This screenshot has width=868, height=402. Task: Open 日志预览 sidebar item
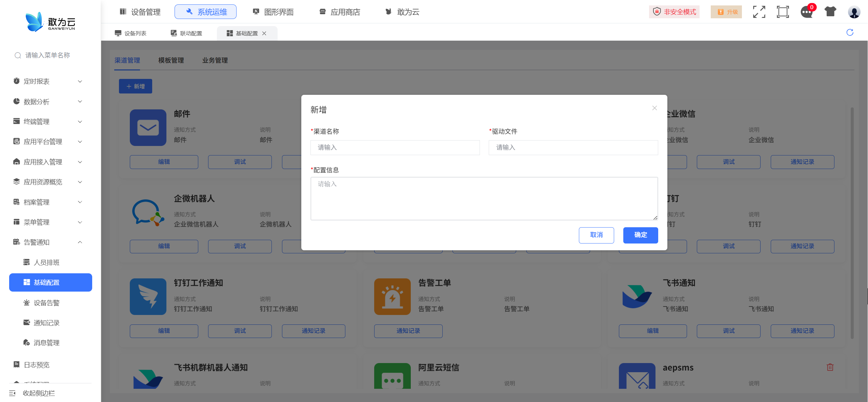51,365
